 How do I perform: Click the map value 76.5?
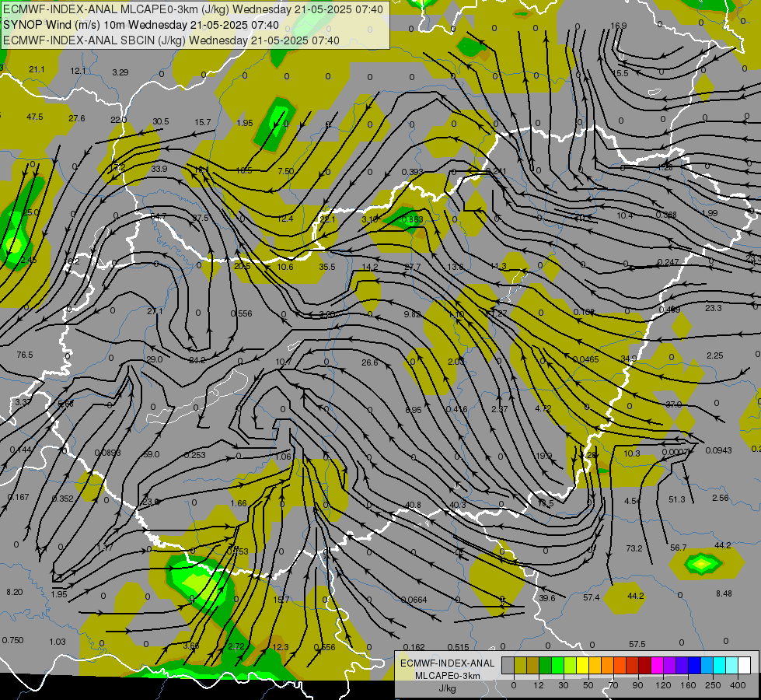point(25,355)
